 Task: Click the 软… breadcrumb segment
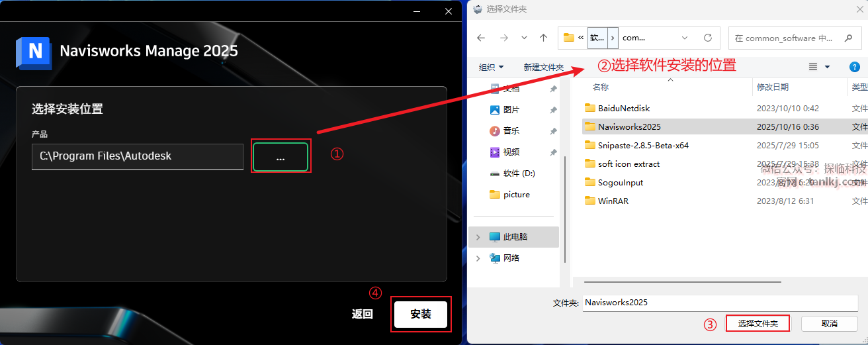click(x=597, y=38)
